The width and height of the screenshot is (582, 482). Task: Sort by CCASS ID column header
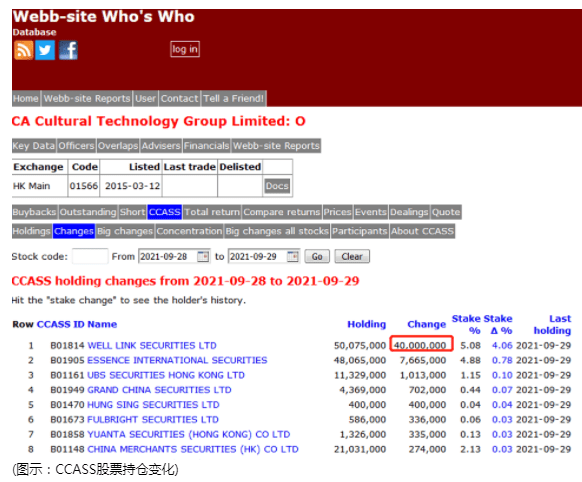pyautogui.click(x=61, y=324)
